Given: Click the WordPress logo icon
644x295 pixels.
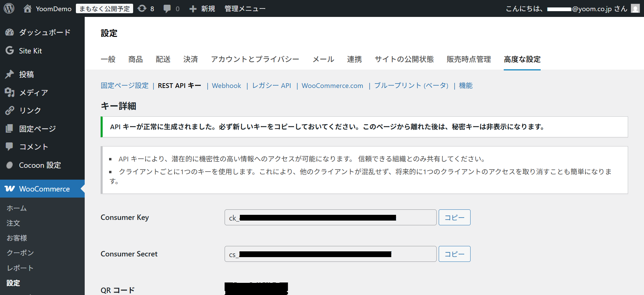Looking at the screenshot, I should (x=9, y=8).
